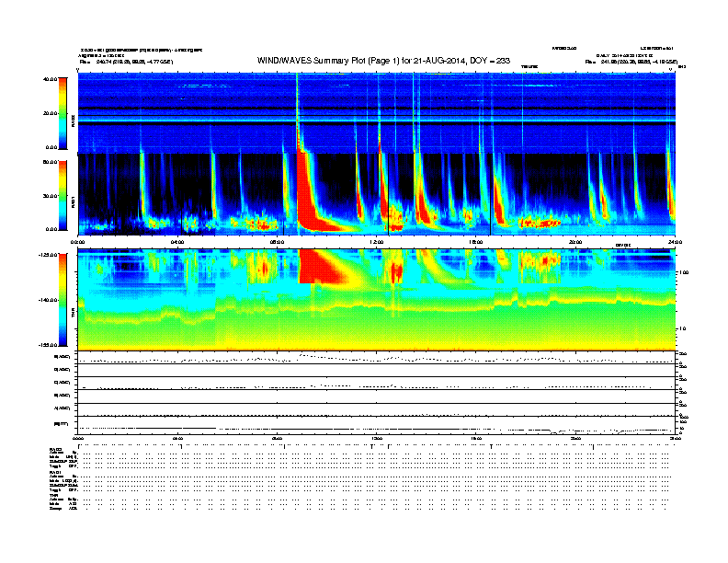Viewport: 728px width, 563px height.
Task: Click 12:00 tick label below RAD1 spectrogram
Action: (x=377, y=242)
